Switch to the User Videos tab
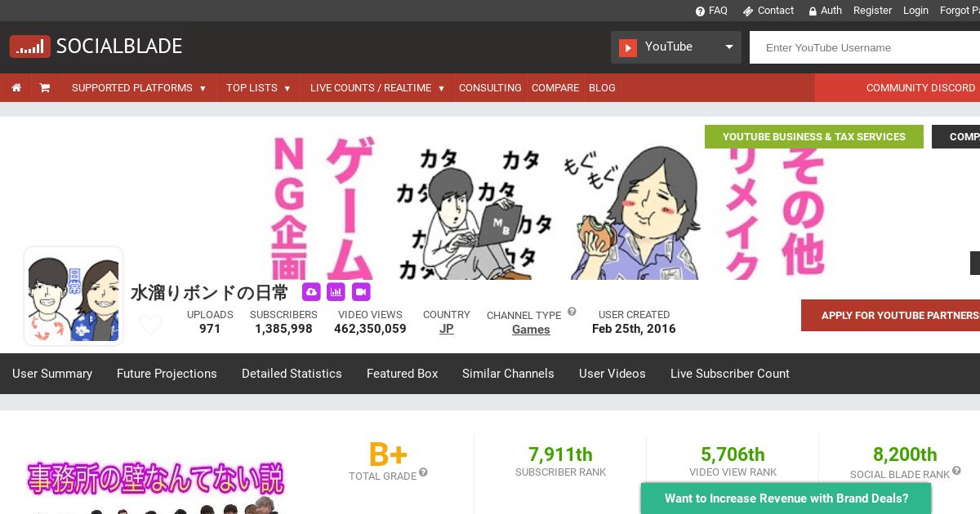Viewport: 980px width, 514px height. [612, 374]
